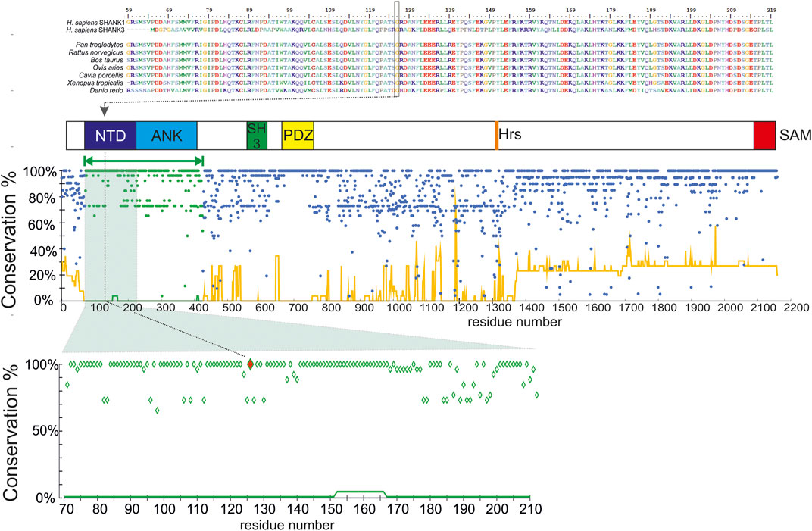The image size is (812, 531).
Task: Select the 'H. sapiens SHANK1' sequence label
Action: point(95,23)
